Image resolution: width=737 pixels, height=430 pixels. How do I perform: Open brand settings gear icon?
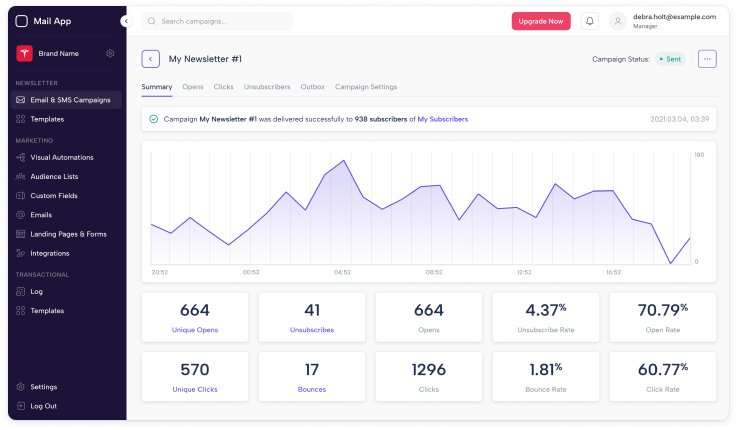[x=110, y=53]
